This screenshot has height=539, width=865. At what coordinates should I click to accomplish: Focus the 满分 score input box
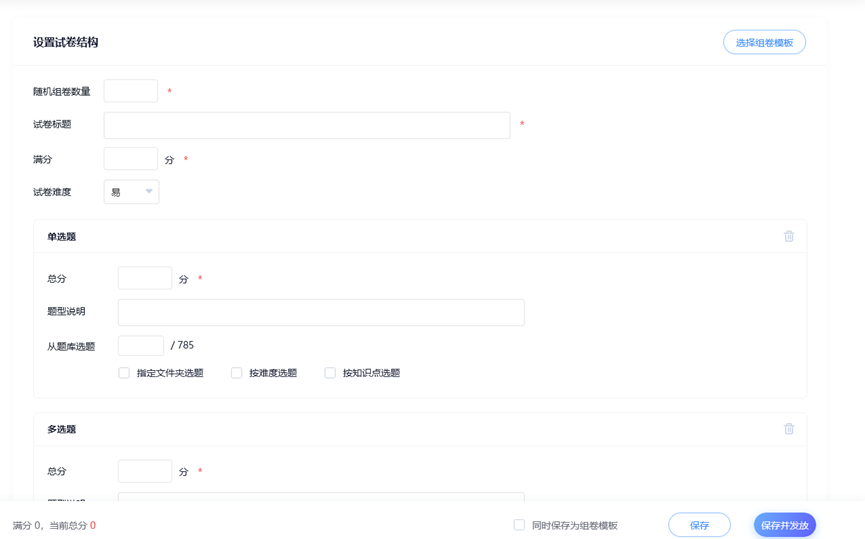[131, 159]
